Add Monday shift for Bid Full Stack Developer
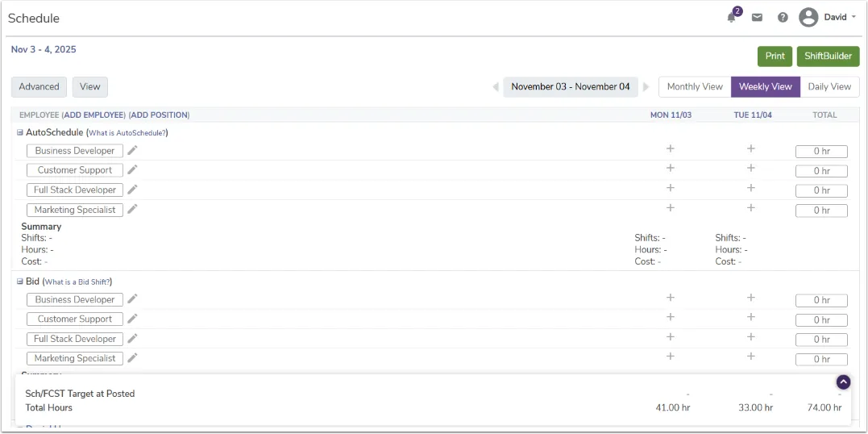 point(671,337)
